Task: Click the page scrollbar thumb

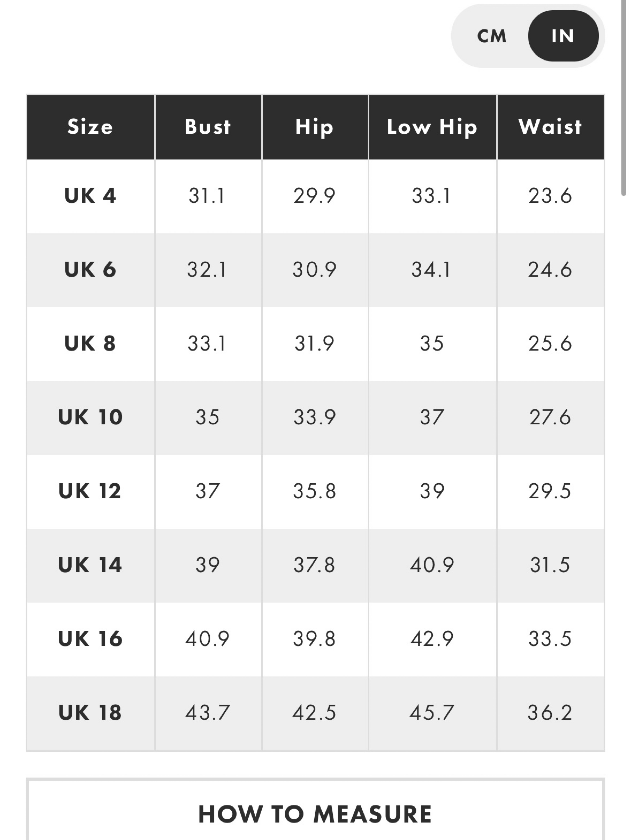Action: [x=624, y=98]
